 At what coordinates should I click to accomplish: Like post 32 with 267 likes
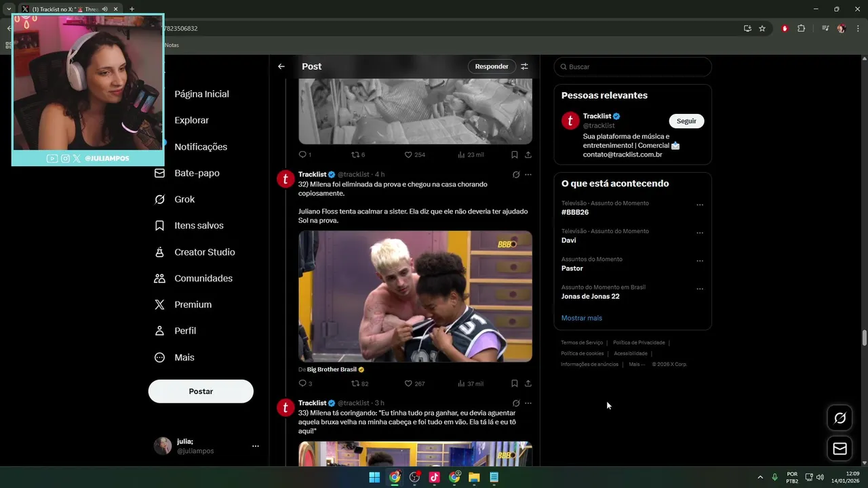[414, 384]
